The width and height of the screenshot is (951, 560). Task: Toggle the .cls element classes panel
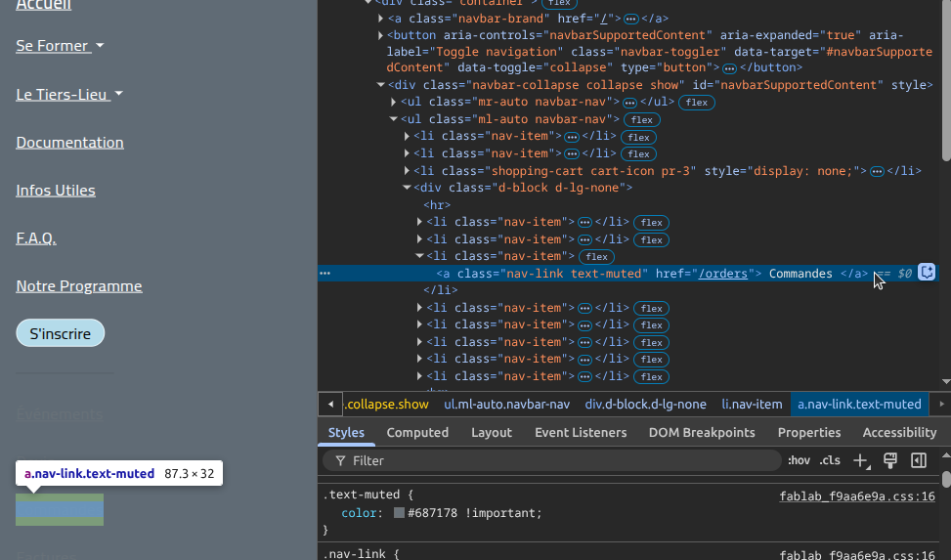(830, 460)
